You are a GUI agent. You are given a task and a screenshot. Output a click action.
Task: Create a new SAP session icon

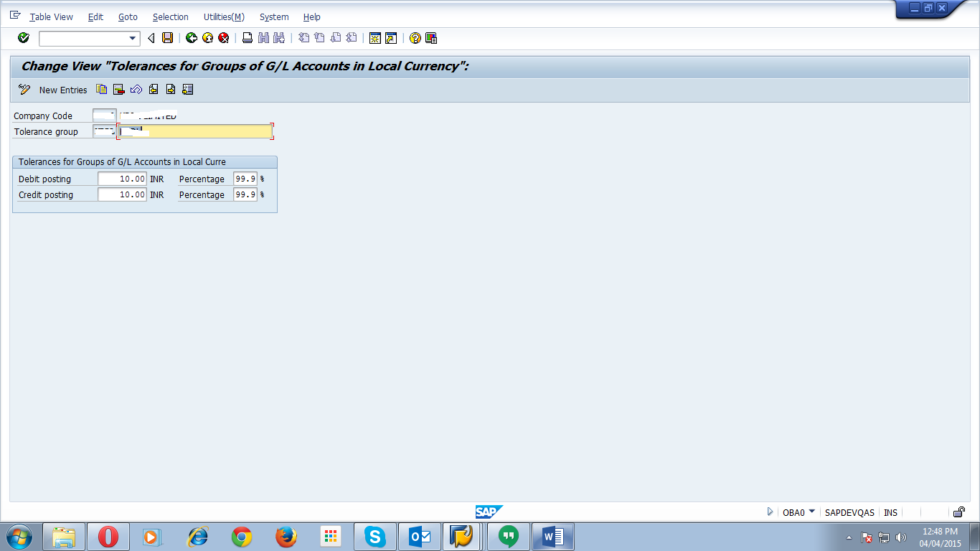(x=375, y=38)
